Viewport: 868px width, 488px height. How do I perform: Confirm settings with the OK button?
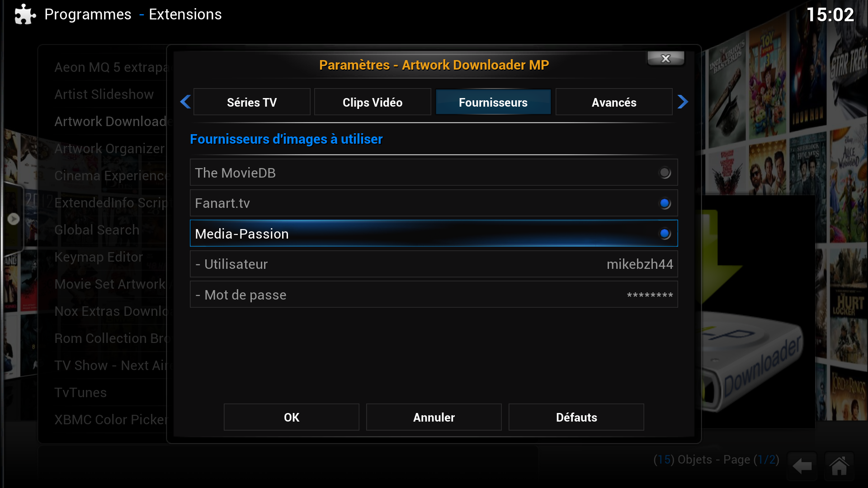(292, 417)
